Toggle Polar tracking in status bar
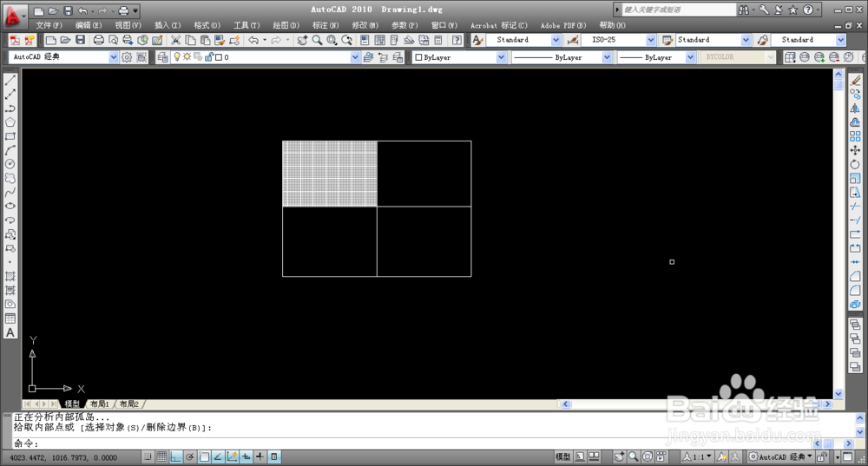 click(190, 456)
